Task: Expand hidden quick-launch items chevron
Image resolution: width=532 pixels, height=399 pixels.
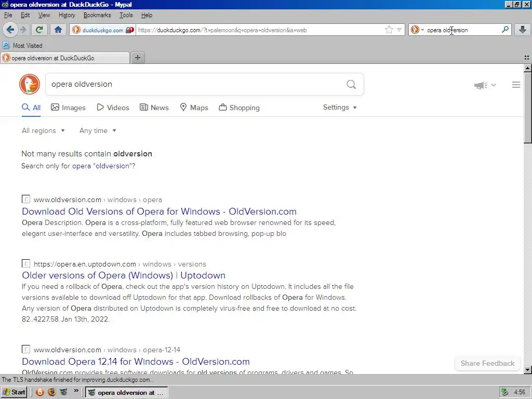Action: click(x=76, y=391)
